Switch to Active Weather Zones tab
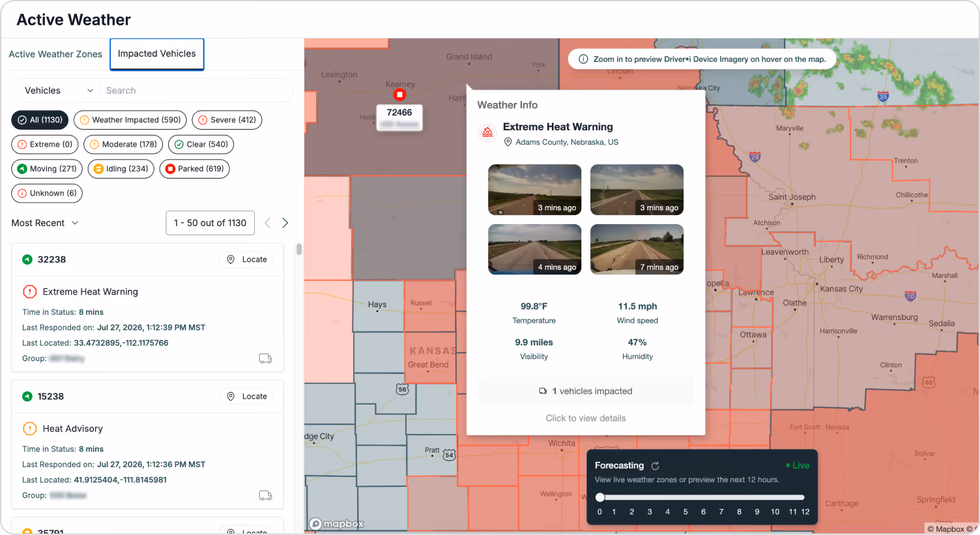 click(55, 54)
